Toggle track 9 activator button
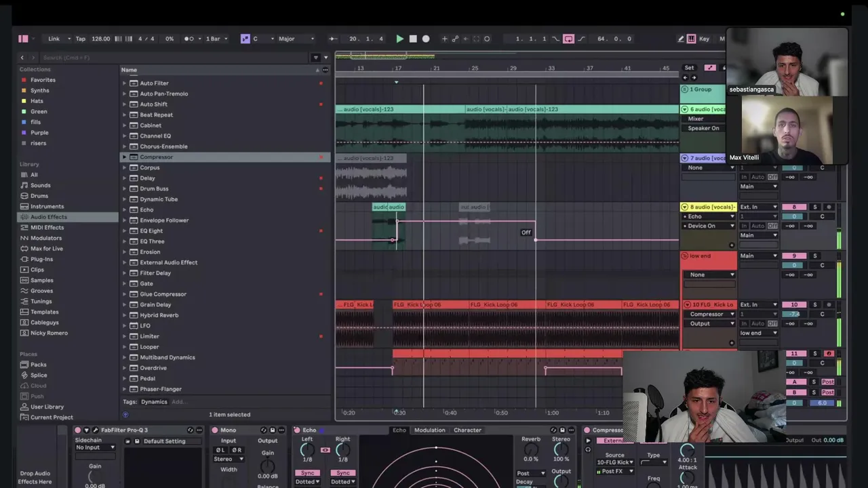 (x=794, y=256)
